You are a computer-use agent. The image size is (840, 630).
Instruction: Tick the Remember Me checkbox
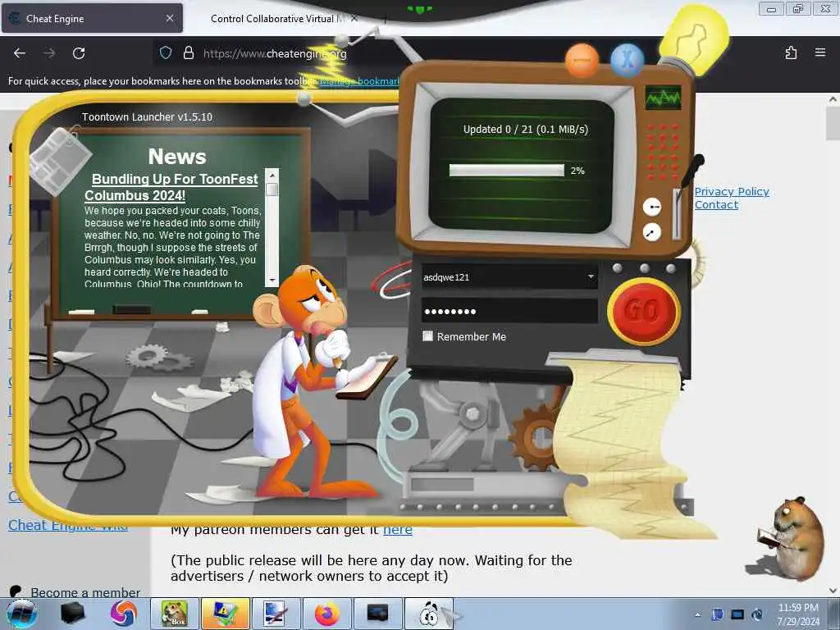[x=427, y=336]
